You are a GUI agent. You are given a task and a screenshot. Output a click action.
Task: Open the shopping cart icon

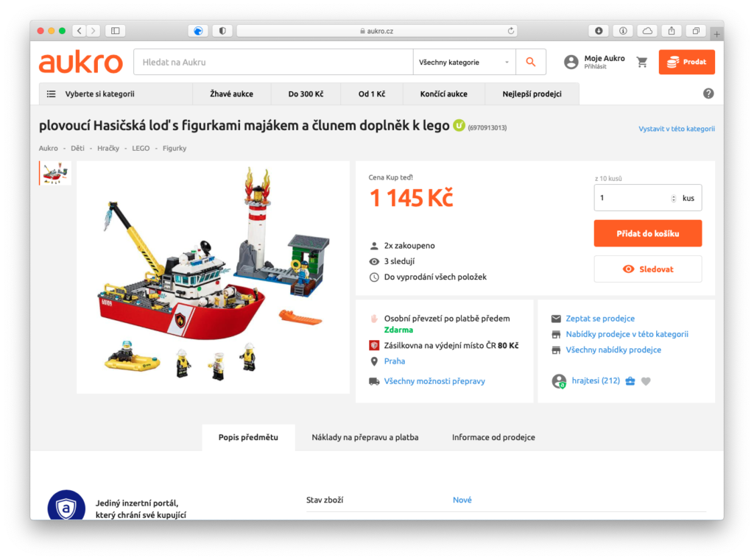point(642,62)
